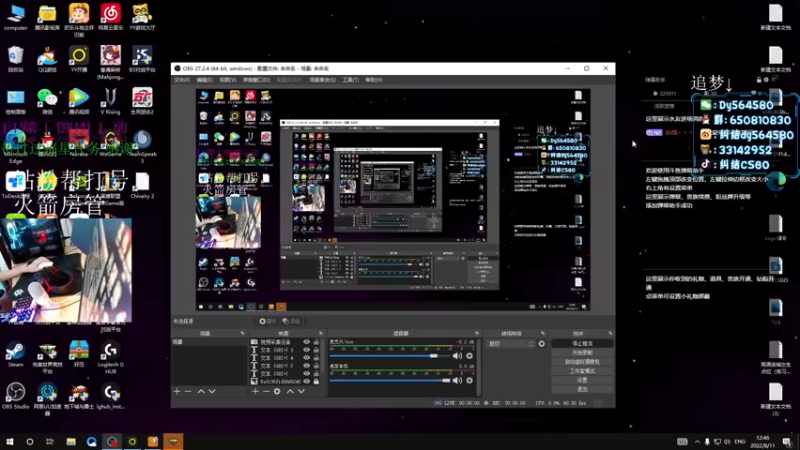Toggle lock on text (GDI+) 3 source
Image resolution: width=800 pixels, height=450 pixels.
pos(316,350)
